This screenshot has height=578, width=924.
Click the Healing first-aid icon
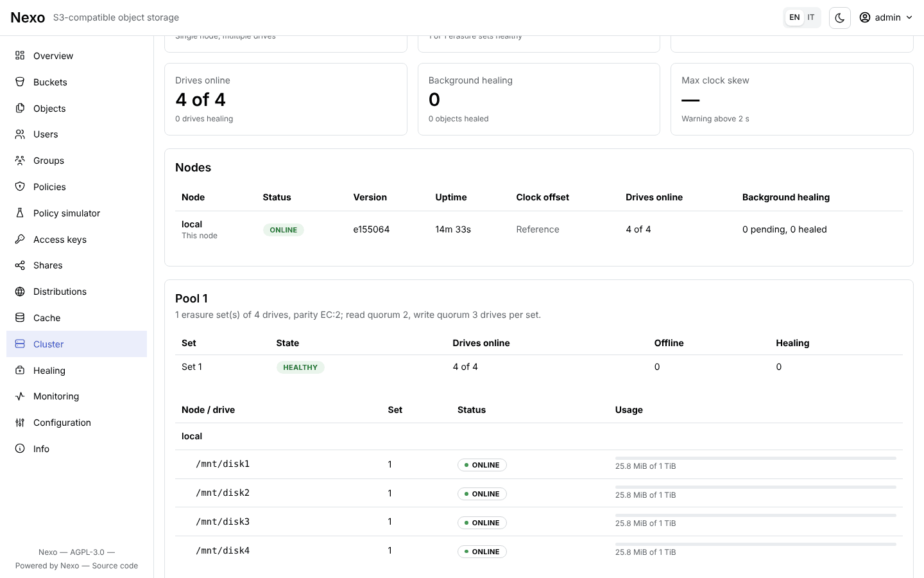click(x=20, y=371)
